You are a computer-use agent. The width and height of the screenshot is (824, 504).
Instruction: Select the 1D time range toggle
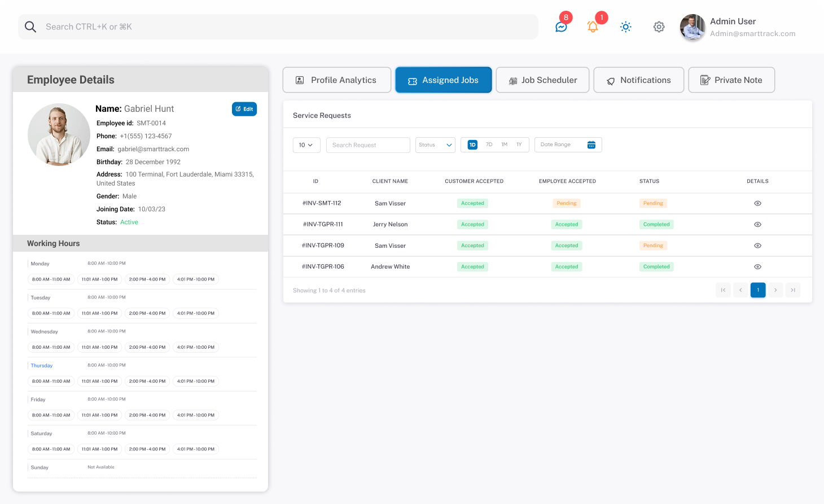[472, 145]
